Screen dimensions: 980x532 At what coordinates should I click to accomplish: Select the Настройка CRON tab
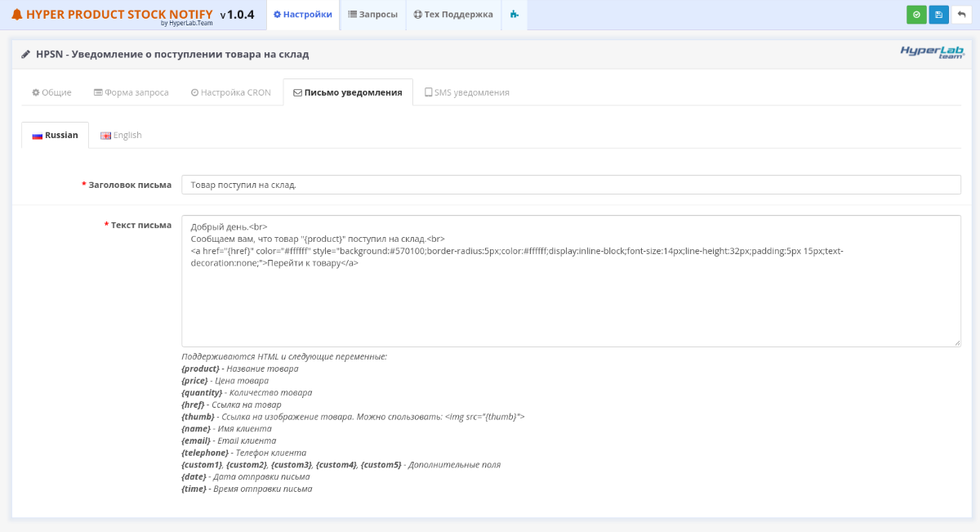pyautogui.click(x=230, y=92)
